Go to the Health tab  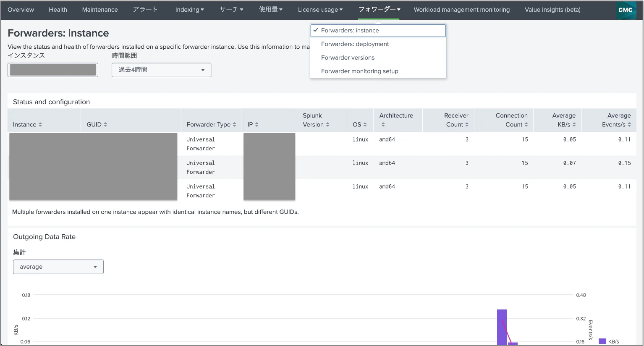pyautogui.click(x=58, y=10)
